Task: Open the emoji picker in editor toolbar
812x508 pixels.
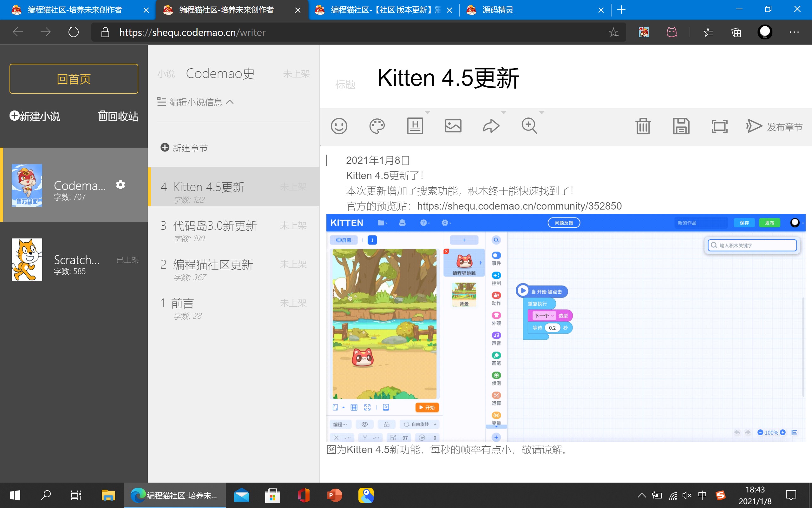Action: 339,126
